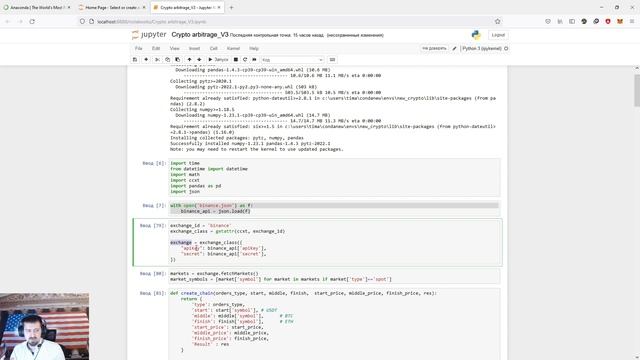Click the pencil edit-mode indicator icon

[x=454, y=48]
